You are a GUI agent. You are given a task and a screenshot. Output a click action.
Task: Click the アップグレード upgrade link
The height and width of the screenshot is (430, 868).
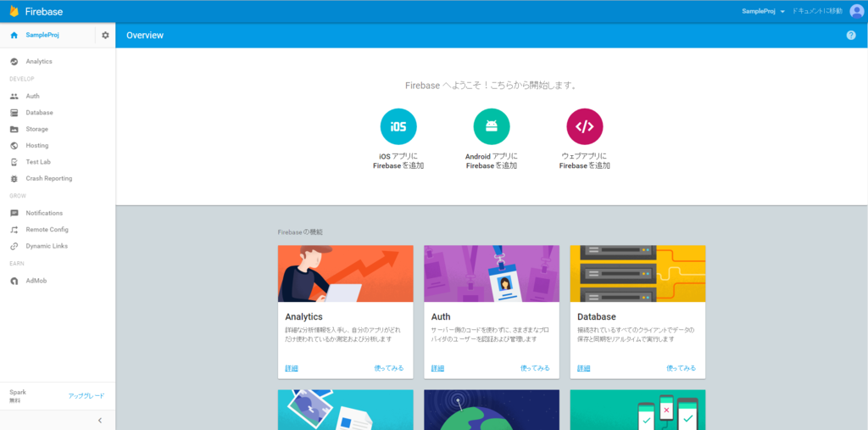pos(86,396)
